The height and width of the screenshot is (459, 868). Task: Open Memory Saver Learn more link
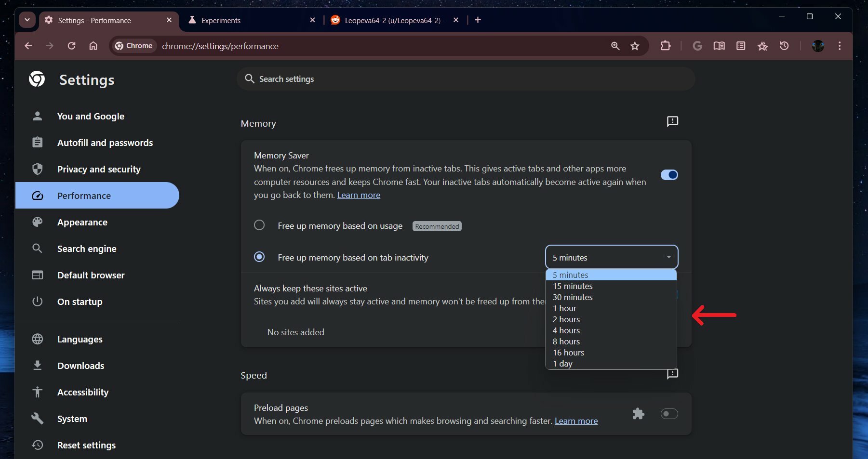359,195
